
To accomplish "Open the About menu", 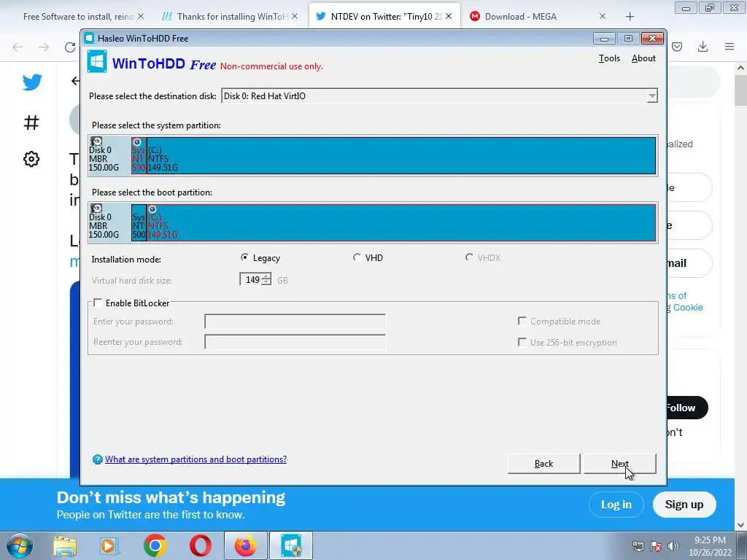I will click(x=643, y=58).
